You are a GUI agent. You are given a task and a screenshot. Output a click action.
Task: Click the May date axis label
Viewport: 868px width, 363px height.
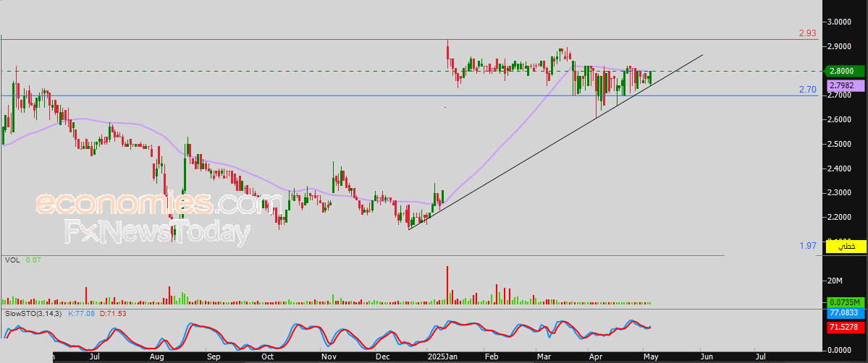(x=650, y=358)
